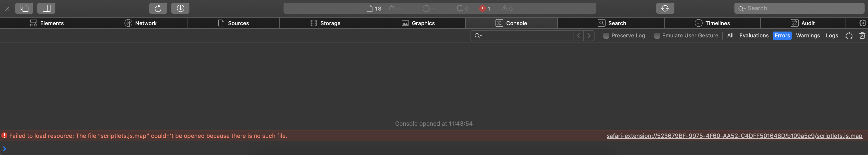868x155 pixels.
Task: Trigger garbage collection with the recycle icon
Action: tap(849, 35)
